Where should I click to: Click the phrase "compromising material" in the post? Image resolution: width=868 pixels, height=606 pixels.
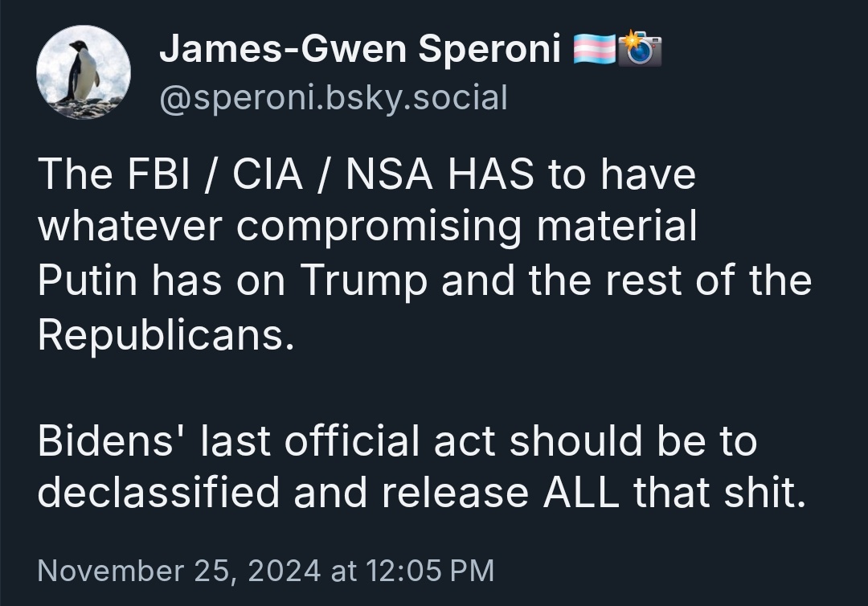tap(467, 227)
